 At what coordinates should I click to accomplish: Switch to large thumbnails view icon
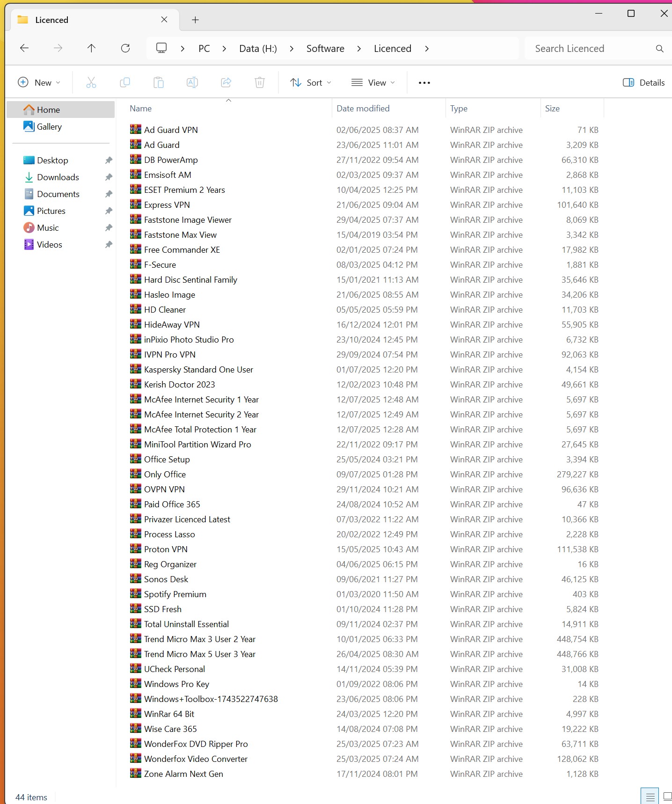click(667, 797)
